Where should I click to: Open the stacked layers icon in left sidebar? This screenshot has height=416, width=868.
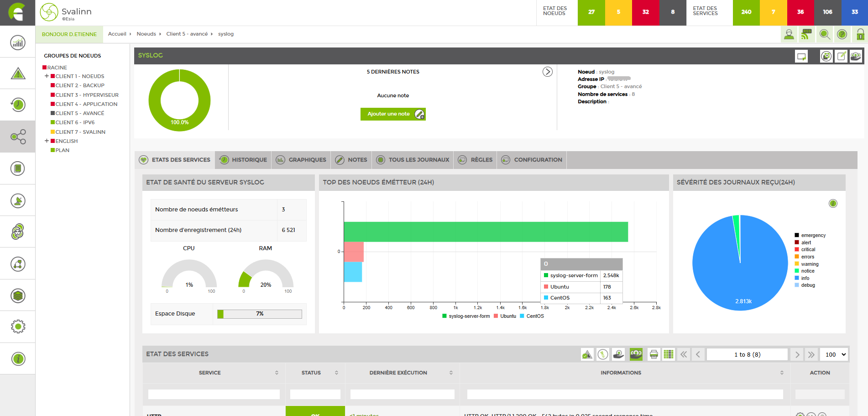point(18,295)
